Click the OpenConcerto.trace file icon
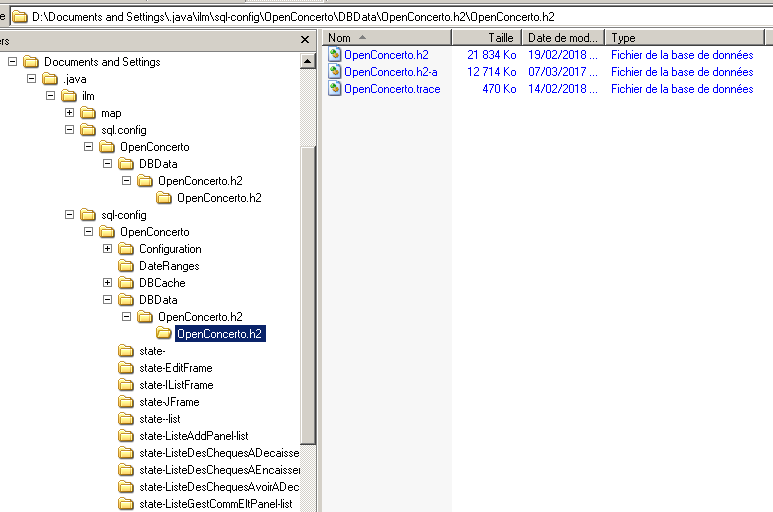 [x=335, y=89]
